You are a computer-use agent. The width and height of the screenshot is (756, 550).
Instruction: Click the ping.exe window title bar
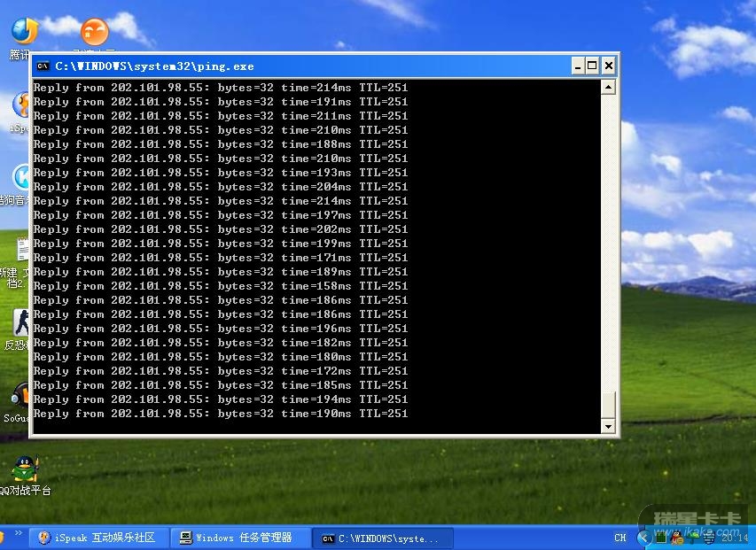coord(324,66)
